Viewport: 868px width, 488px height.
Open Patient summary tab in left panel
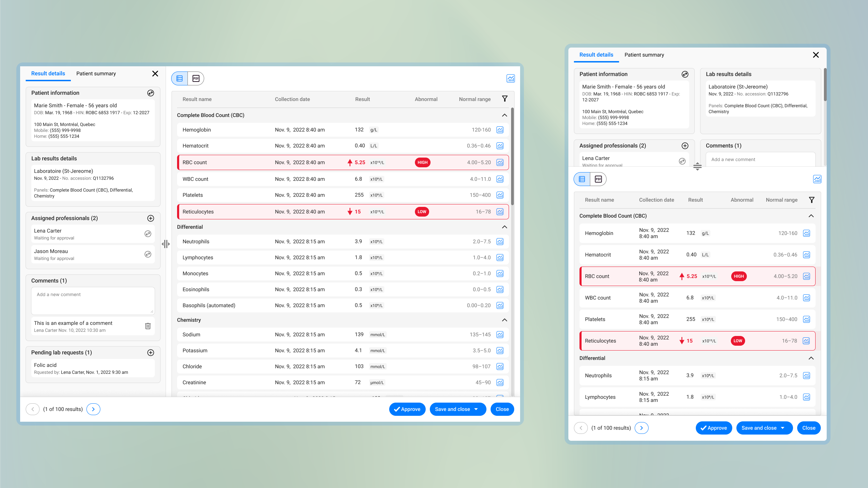(96, 74)
